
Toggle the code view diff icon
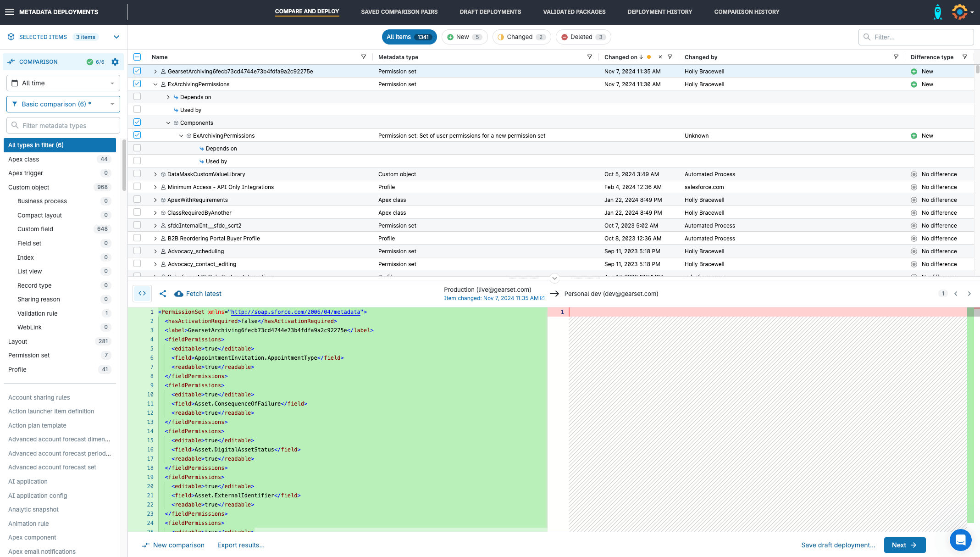click(x=142, y=294)
